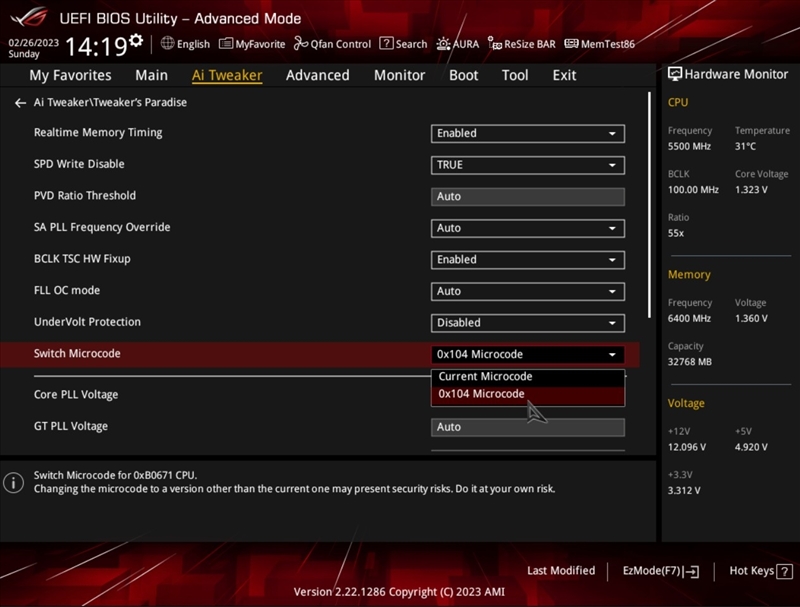Click UnderVolt Protection label

87,322
